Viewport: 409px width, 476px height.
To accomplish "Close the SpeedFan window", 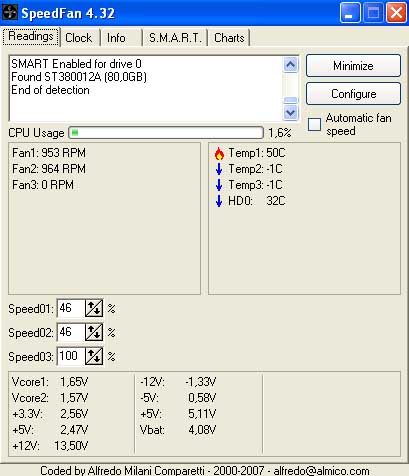I will tap(396, 13).
